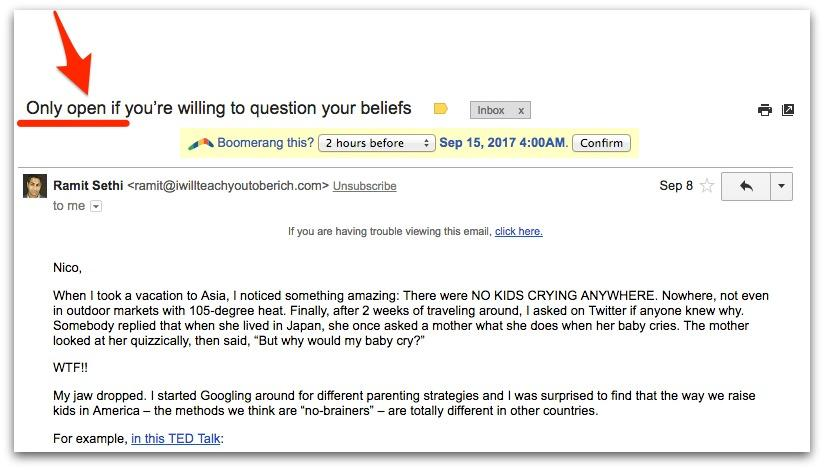This screenshot has height=470, width=824.
Task: Star the message from Ramit Sethi
Action: (707, 186)
